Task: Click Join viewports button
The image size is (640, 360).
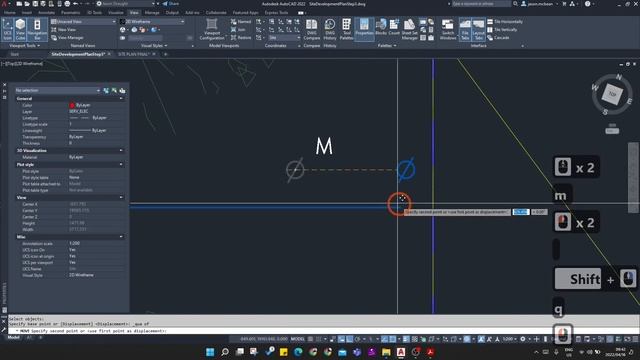Action: click(x=238, y=30)
